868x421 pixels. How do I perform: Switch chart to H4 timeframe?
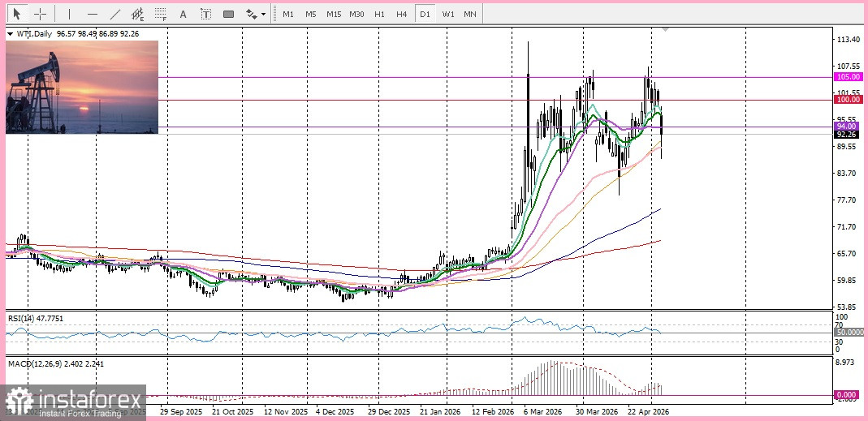[x=402, y=14]
